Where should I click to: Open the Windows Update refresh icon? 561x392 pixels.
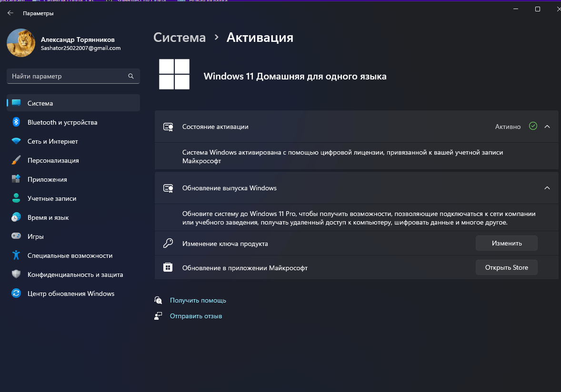[x=16, y=293]
